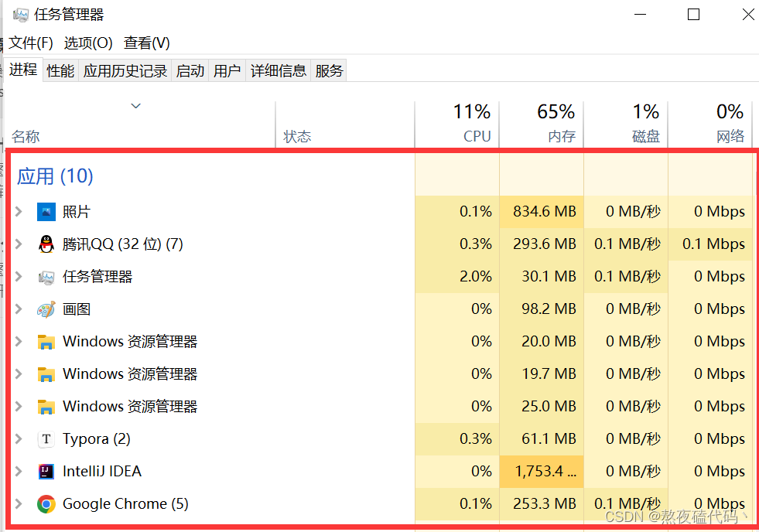Screen dimensions: 759x532
Task: Sort by the 磁盘 column header
Action: 625,124
